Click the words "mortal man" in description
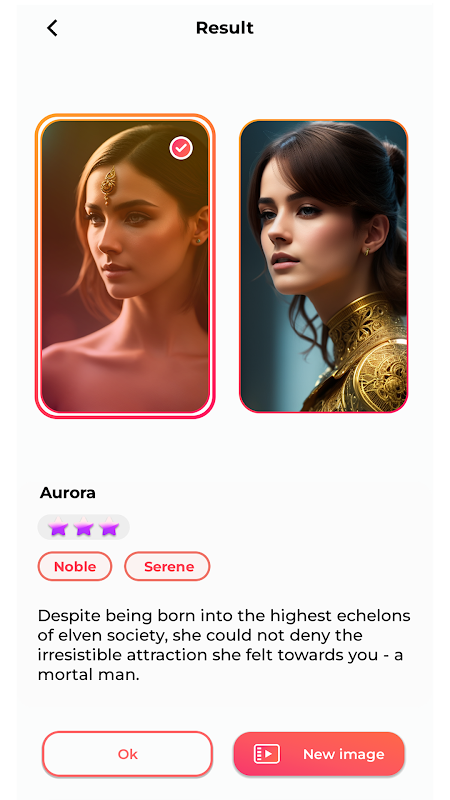 coord(88,676)
